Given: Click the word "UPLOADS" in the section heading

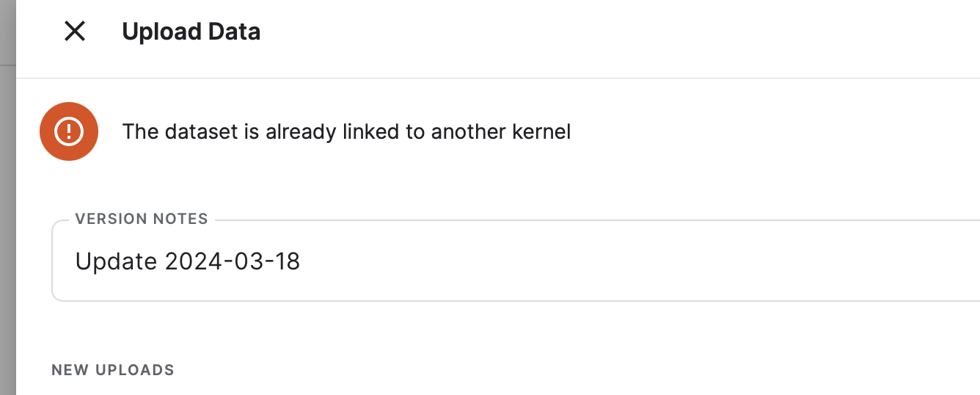Looking at the screenshot, I should [x=135, y=370].
